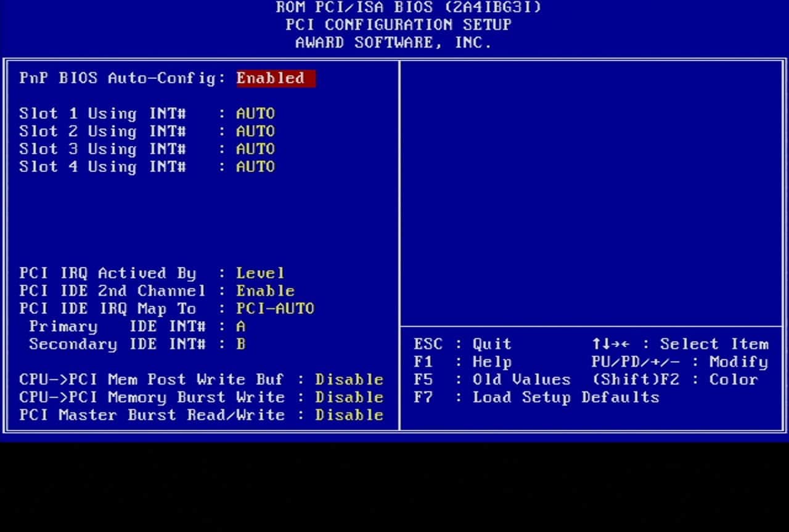Click the PCI CONFIGURATION SETUP heading

point(399,25)
